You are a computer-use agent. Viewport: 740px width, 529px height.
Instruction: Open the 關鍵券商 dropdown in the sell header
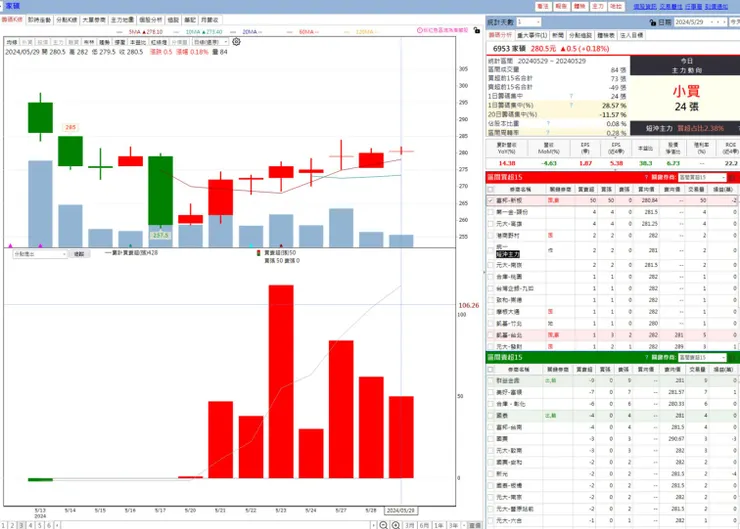point(702,357)
